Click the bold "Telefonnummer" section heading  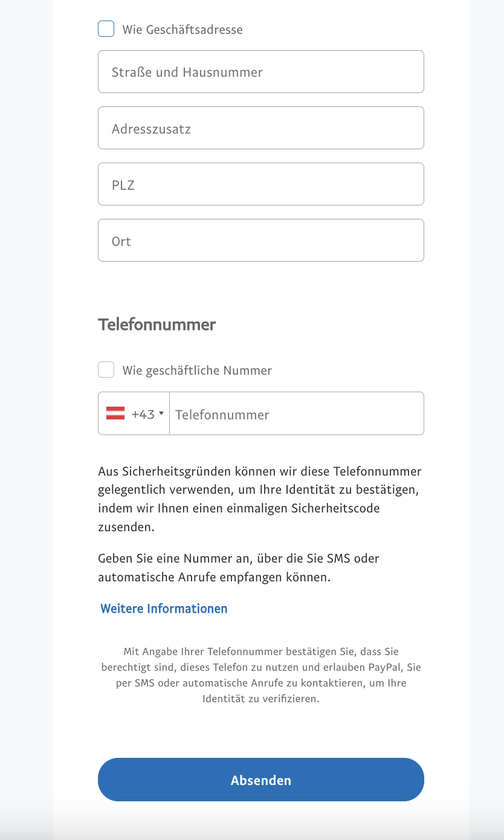tap(157, 325)
